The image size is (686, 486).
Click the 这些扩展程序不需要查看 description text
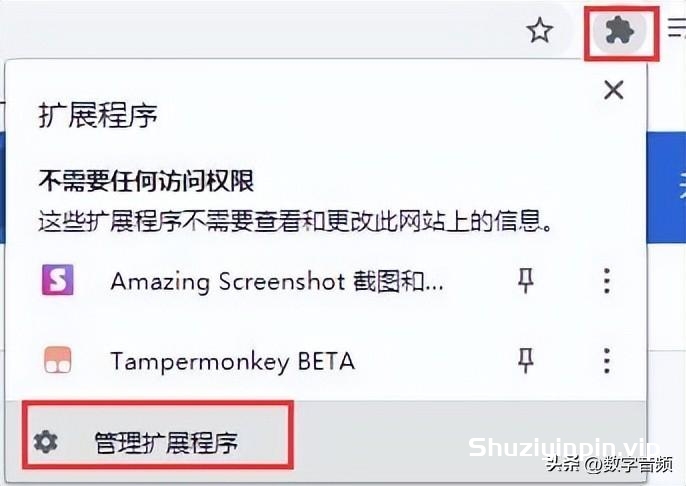click(295, 221)
